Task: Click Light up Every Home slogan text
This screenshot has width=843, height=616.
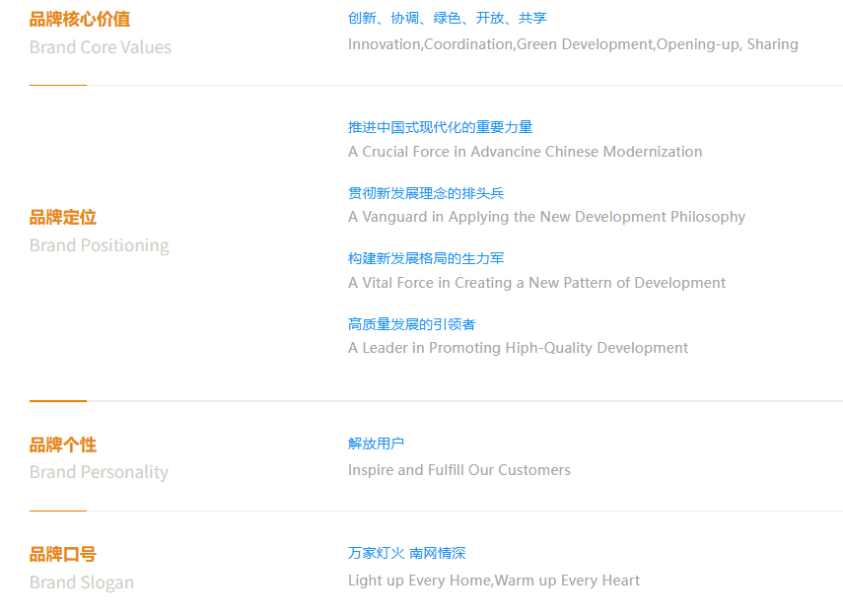Action: point(493,581)
